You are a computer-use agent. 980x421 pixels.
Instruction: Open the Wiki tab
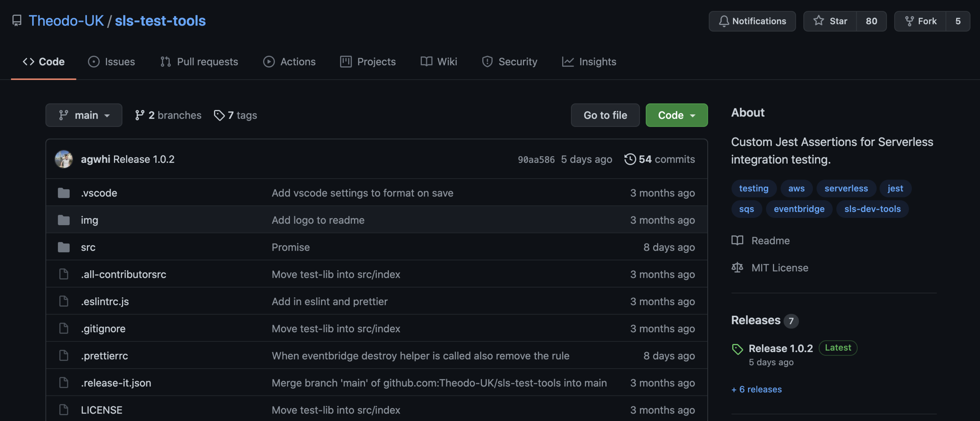(x=439, y=62)
